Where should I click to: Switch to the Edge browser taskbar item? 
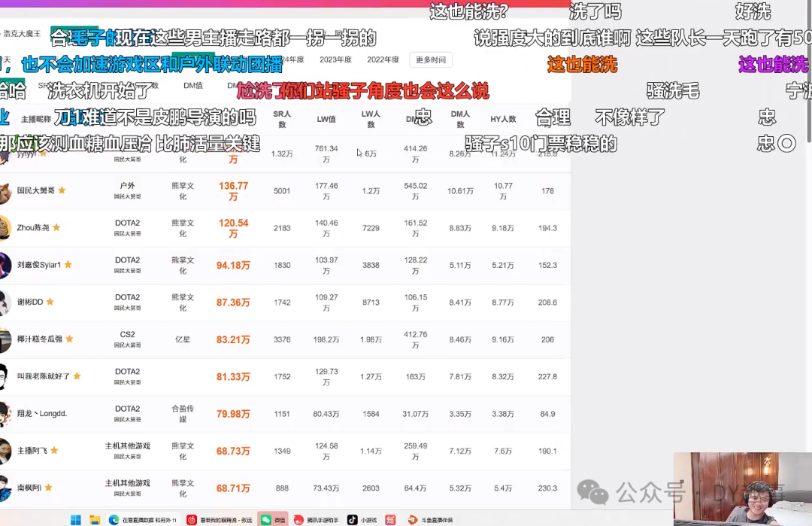click(143, 520)
